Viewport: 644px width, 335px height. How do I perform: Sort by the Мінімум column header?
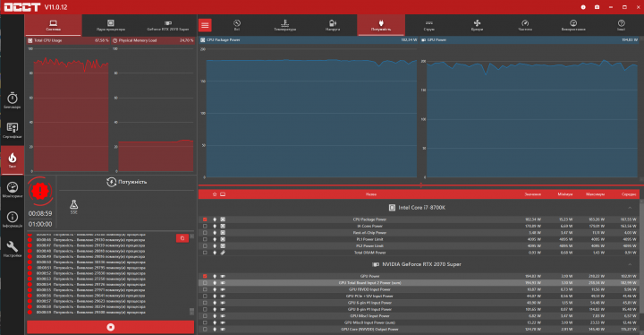pos(565,194)
